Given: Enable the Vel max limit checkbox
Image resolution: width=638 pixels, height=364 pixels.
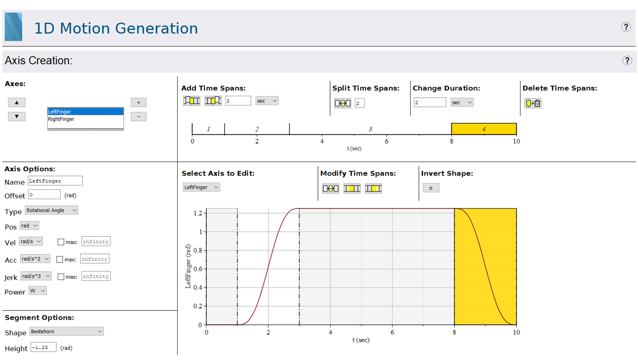Looking at the screenshot, I should tap(61, 242).
